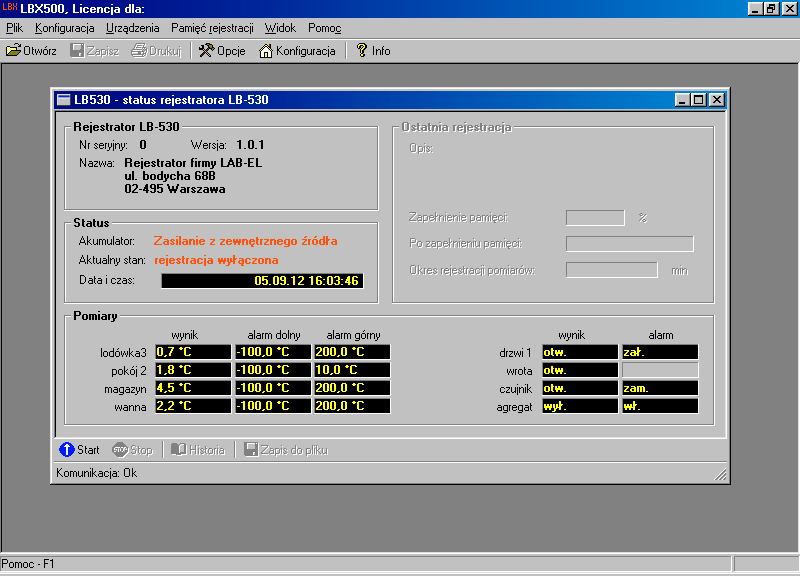
Task: Minimize the LB530 status window
Action: 682,99
